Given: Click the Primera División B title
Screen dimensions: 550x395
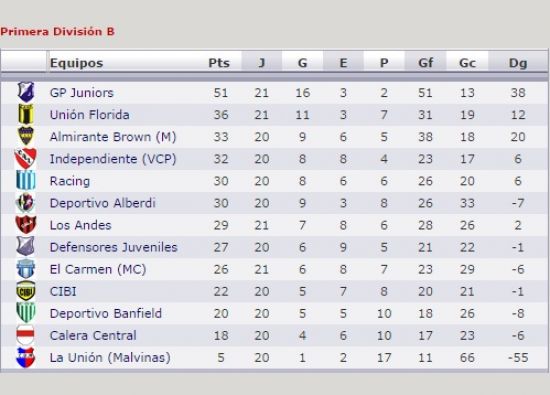Looking at the screenshot, I should 58,32.
